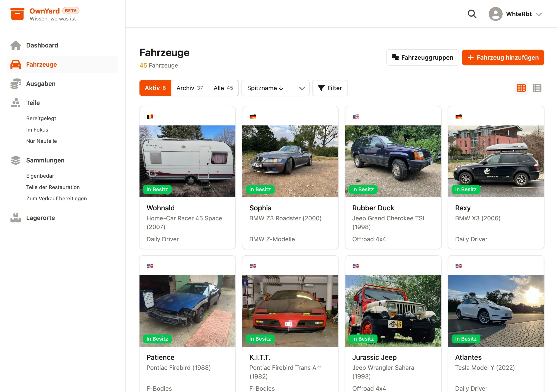Click In Besitz badge on Wohnald card
The image size is (558, 392).
click(157, 189)
